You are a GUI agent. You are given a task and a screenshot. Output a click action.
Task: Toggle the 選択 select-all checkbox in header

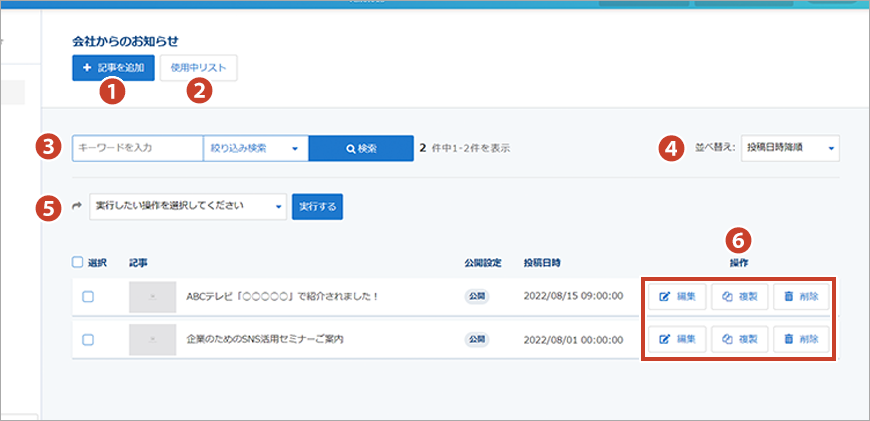tap(78, 263)
